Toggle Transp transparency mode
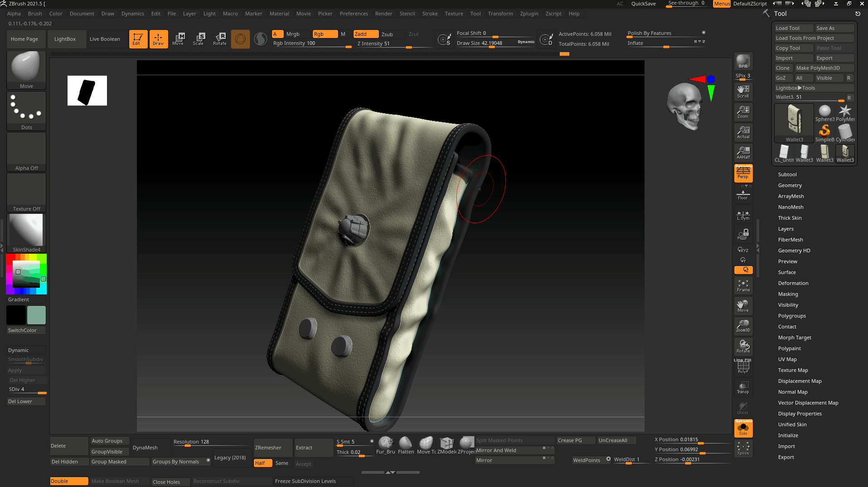This screenshot has width=868, height=487. pos(743,387)
